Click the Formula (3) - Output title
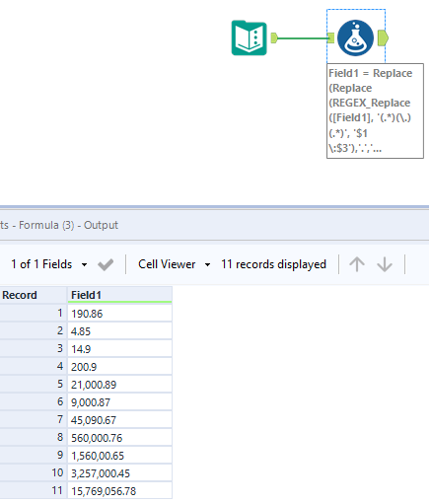The image size is (431, 504). tap(68, 225)
